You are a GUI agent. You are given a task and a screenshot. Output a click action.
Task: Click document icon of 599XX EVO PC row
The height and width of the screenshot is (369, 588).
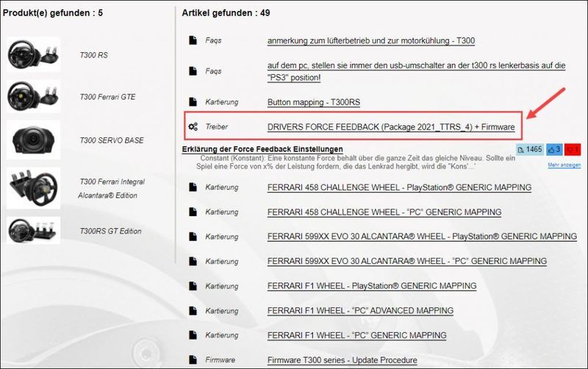click(x=193, y=261)
